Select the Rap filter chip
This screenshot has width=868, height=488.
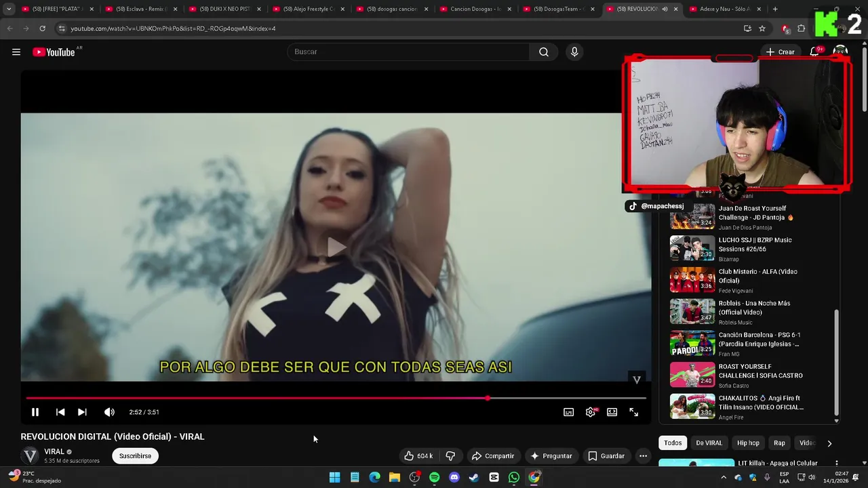[x=779, y=443]
